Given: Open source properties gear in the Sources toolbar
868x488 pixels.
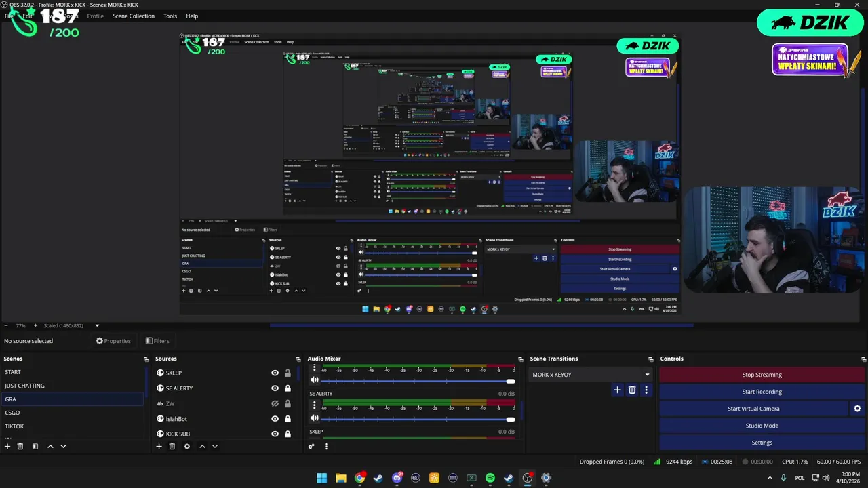Looking at the screenshot, I should [x=187, y=446].
